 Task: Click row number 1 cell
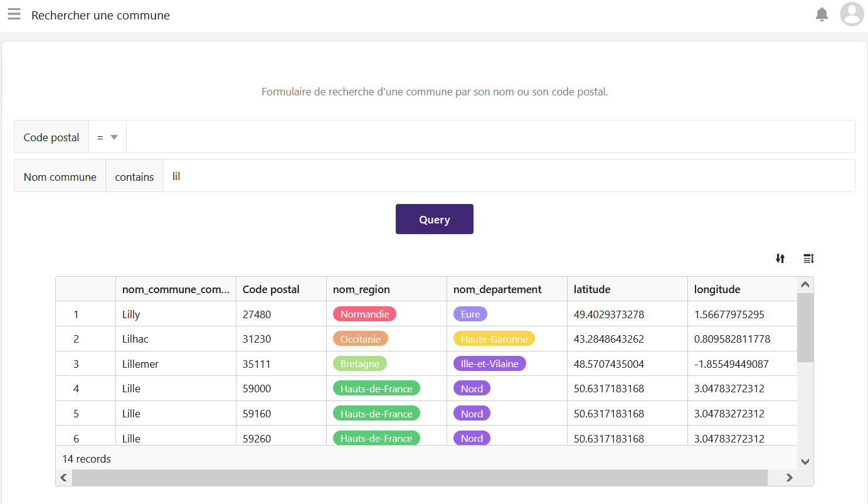(x=86, y=314)
